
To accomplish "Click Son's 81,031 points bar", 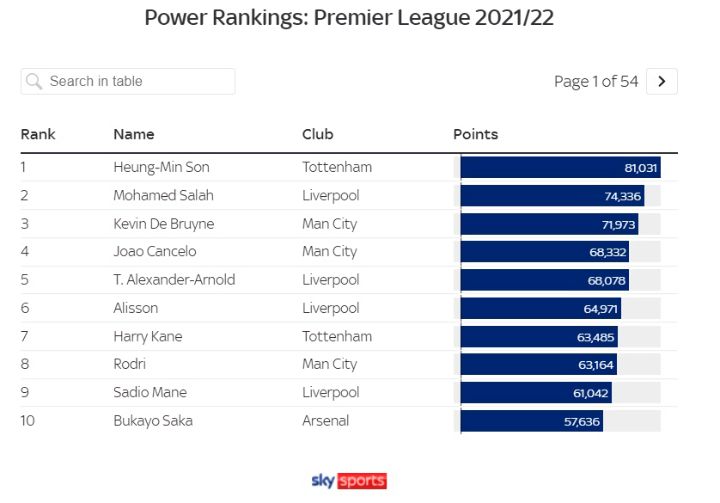I will [x=560, y=167].
